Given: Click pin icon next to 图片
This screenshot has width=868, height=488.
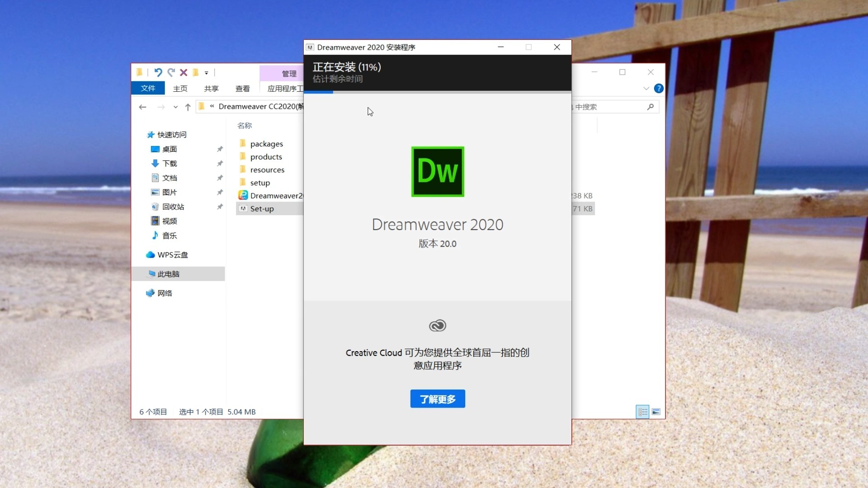Looking at the screenshot, I should click(x=220, y=192).
